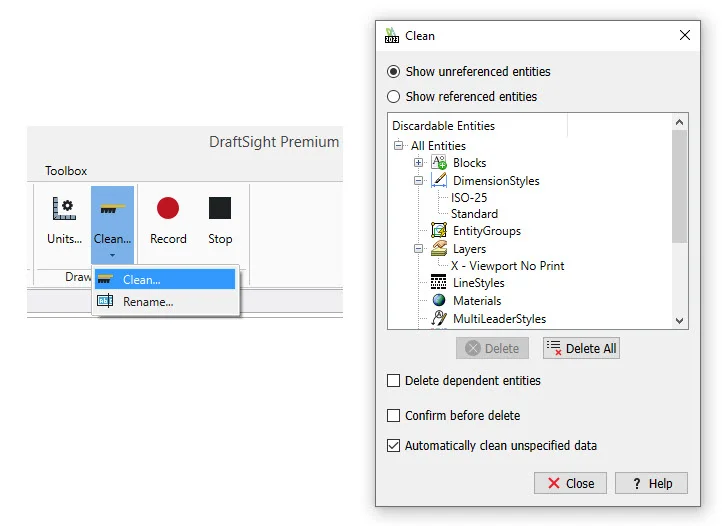Collapse the Layers tree node

pos(418,249)
